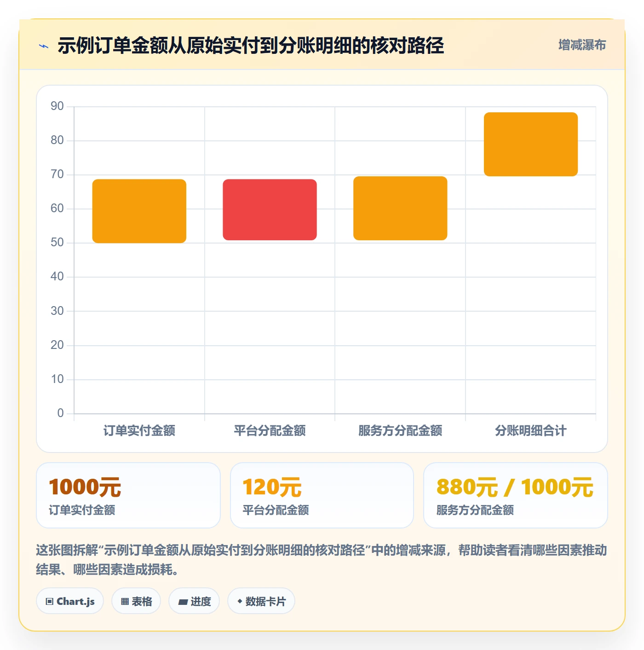Image resolution: width=644 pixels, height=650 pixels.
Task: Click the diamond icon in the 数据卡片 chip
Action: point(240,601)
